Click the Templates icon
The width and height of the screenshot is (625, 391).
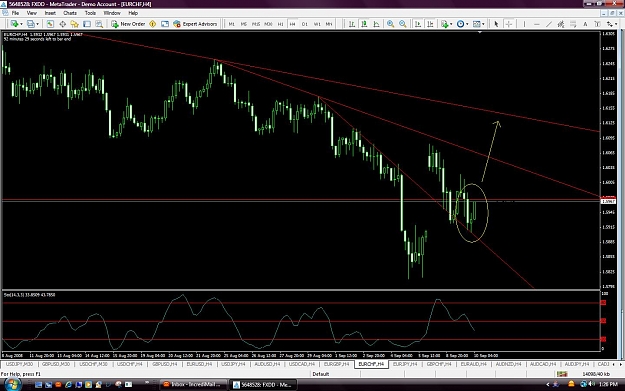[x=476, y=24]
